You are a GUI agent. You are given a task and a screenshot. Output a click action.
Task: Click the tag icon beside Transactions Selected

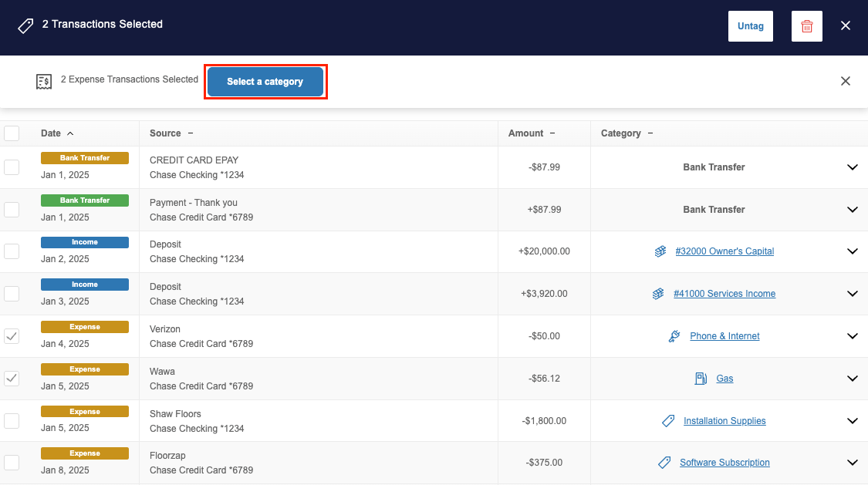point(25,25)
